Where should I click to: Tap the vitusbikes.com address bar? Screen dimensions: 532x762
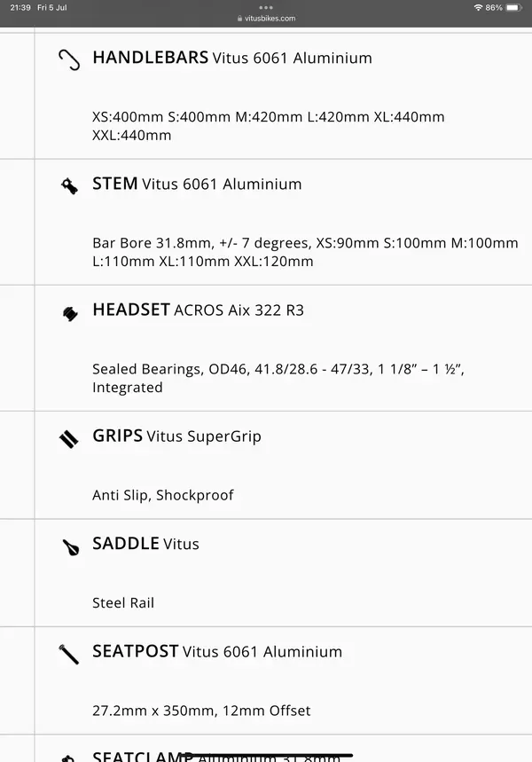tap(267, 19)
